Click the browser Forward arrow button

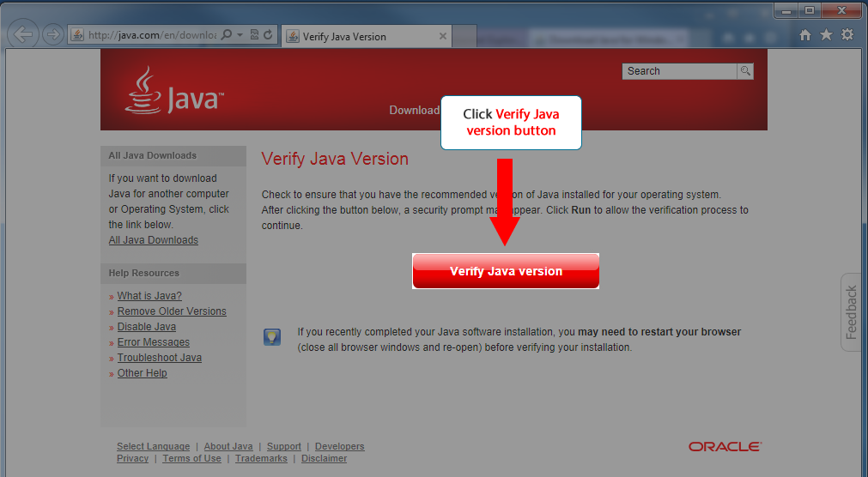pos(52,35)
